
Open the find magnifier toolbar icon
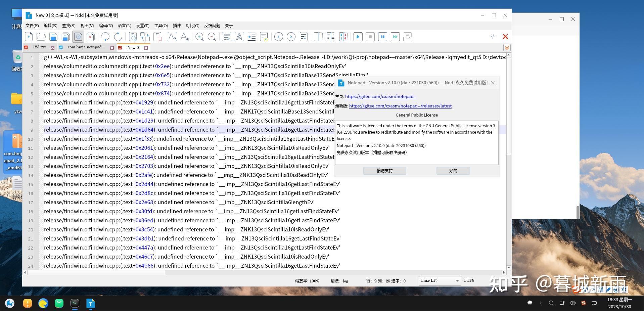[133, 37]
